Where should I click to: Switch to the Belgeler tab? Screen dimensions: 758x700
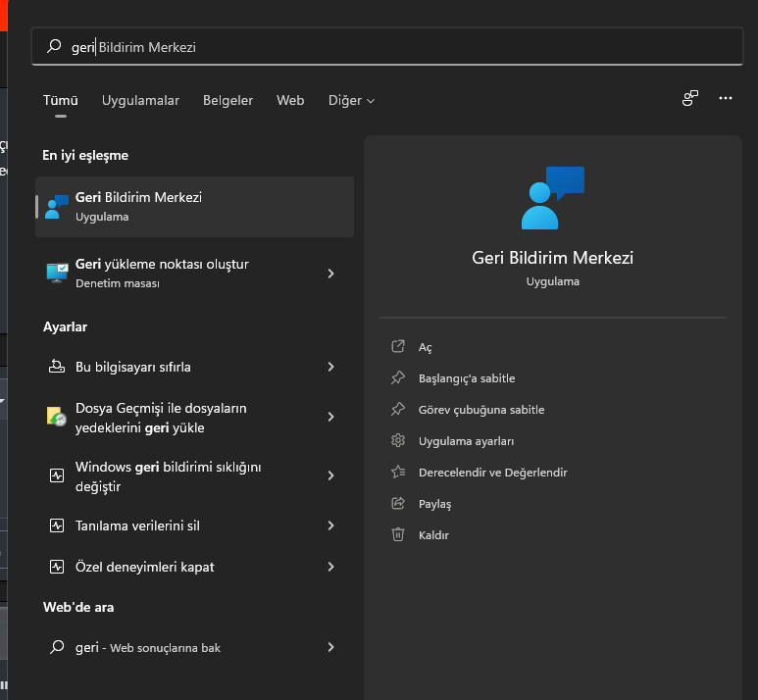(227, 101)
